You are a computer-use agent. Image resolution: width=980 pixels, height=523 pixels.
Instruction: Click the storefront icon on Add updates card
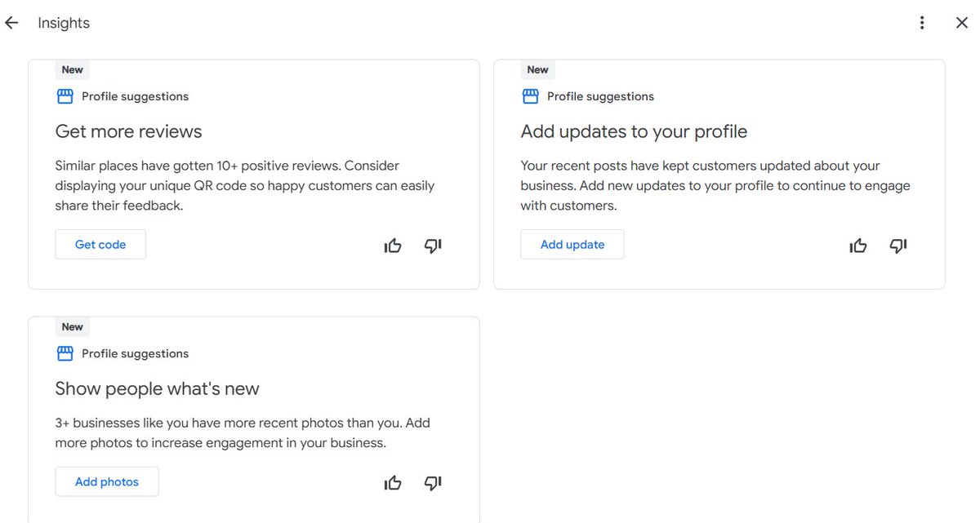pyautogui.click(x=530, y=96)
